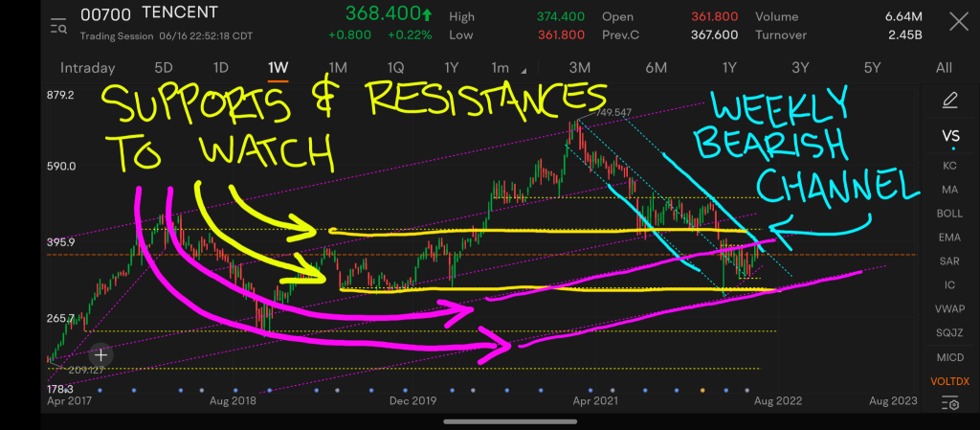
Task: Click the 879.2 price axis label
Action: [60, 96]
